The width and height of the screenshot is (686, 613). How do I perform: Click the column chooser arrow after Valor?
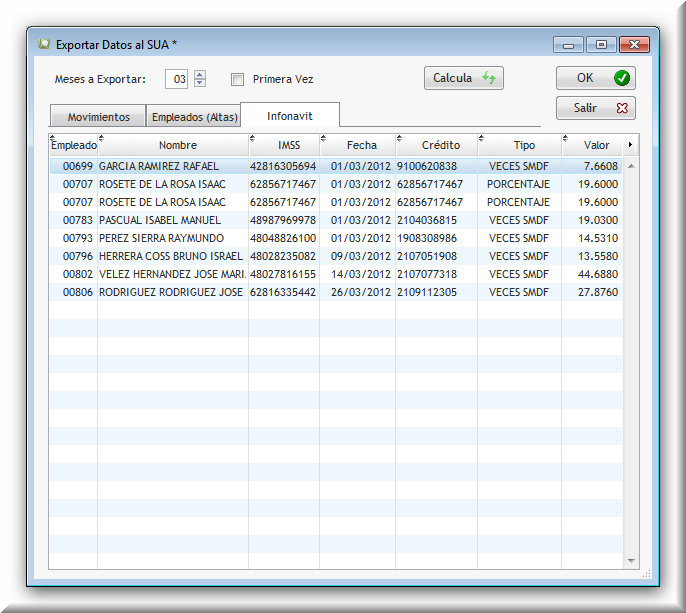(630, 145)
